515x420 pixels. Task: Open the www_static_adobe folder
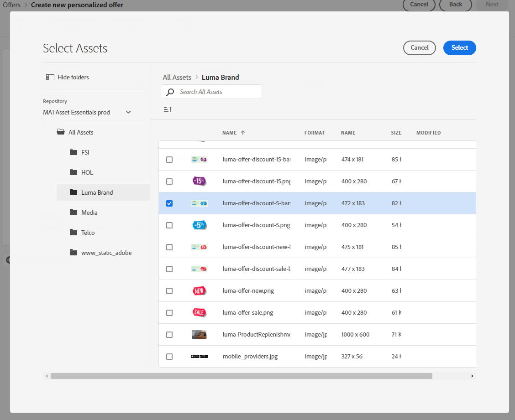point(106,253)
